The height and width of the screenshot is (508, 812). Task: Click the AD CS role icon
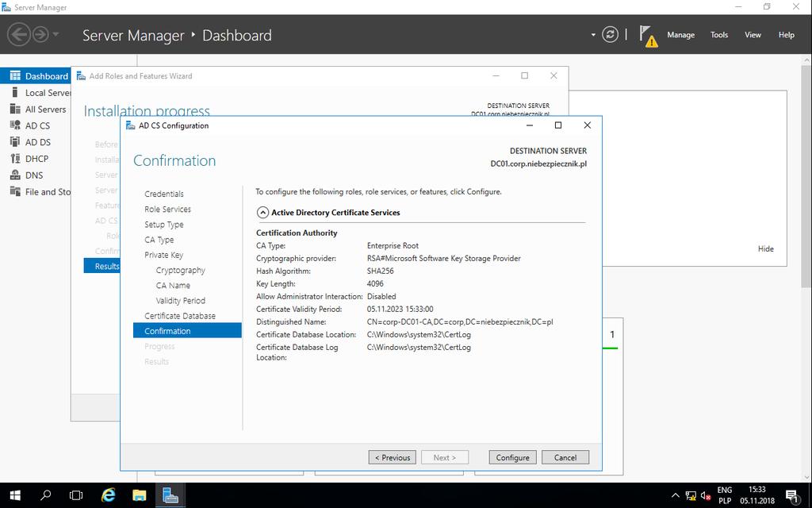point(15,125)
